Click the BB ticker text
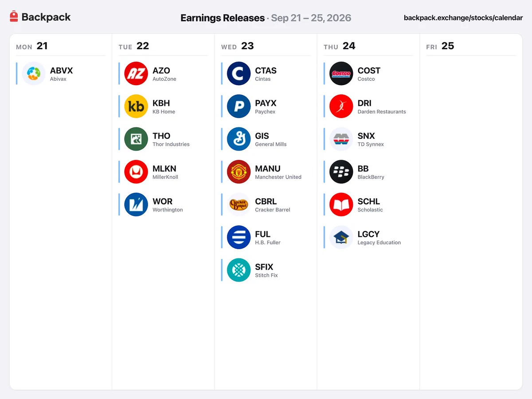 [363, 169]
